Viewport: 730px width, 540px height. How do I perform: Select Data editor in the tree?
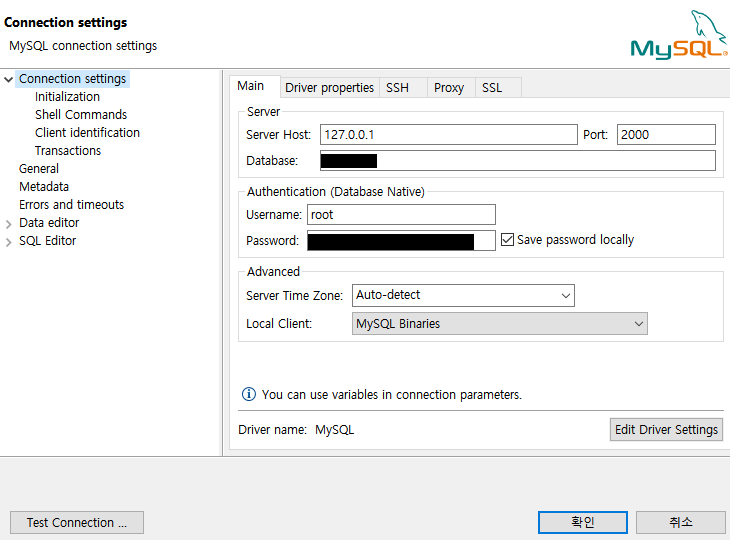(49, 223)
